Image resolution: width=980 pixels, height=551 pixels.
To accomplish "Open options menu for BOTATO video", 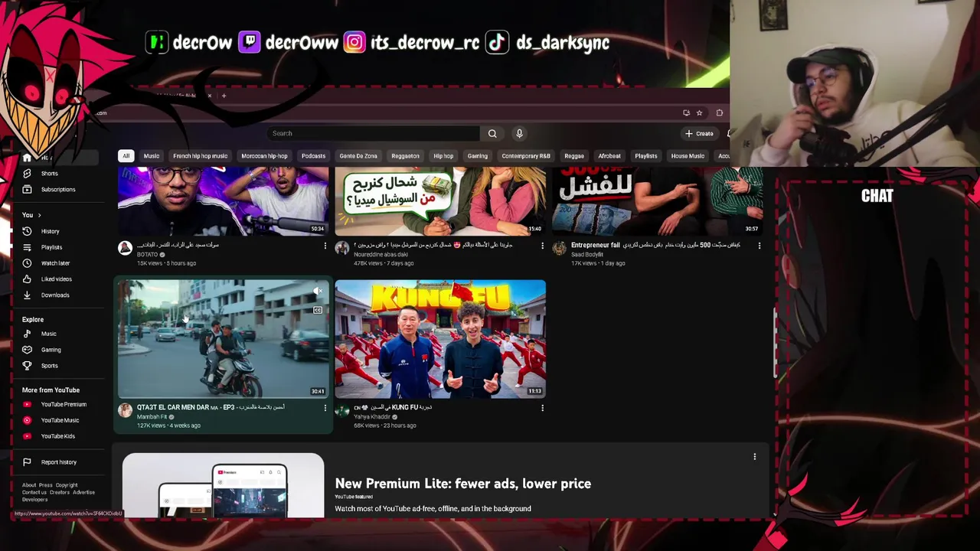I will click(325, 246).
